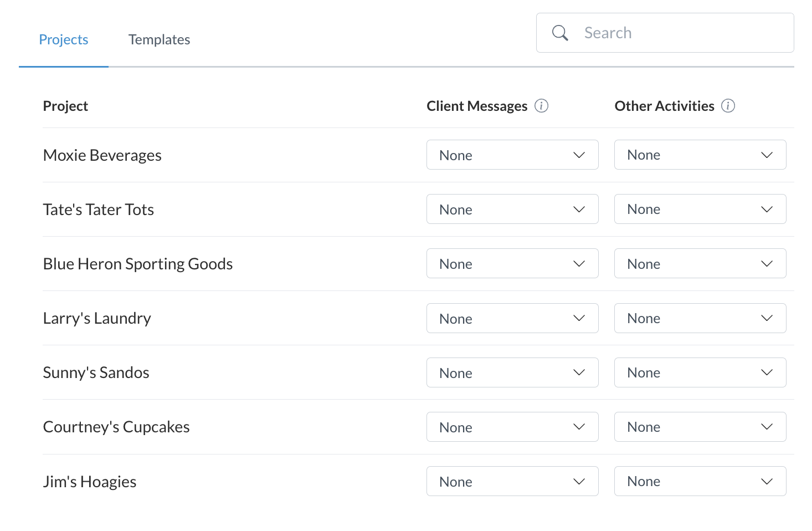Click the magnifying glass search icon
This screenshot has height=531, width=812.
560,33
